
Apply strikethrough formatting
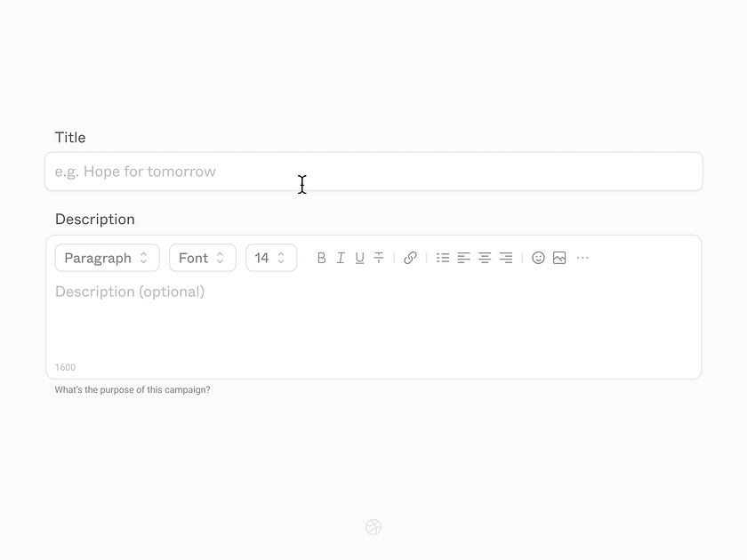pyautogui.click(x=378, y=258)
